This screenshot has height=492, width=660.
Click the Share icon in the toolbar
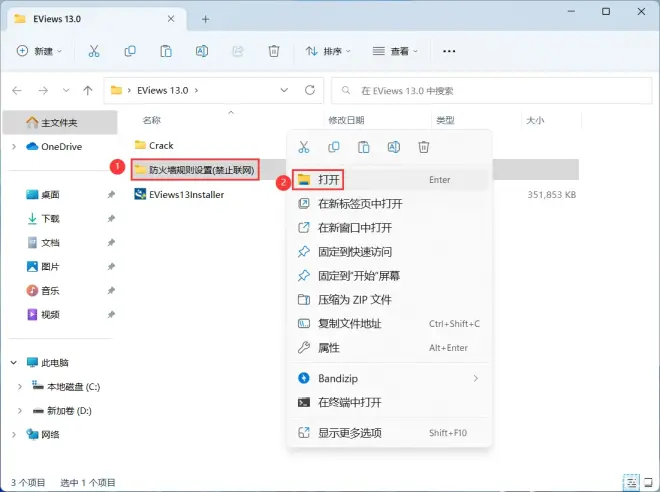coord(238,51)
